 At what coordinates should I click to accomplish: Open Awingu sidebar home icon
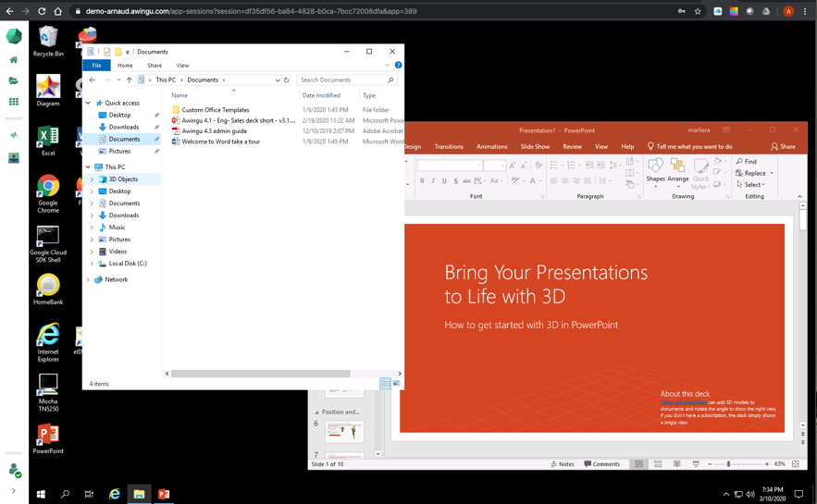click(x=14, y=60)
